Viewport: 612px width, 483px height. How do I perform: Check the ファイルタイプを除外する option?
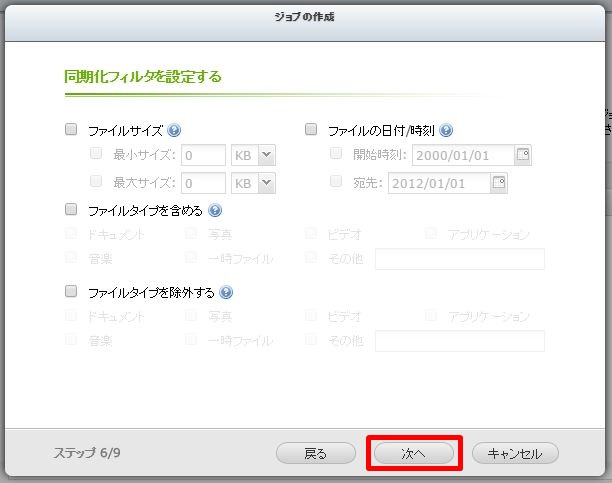point(71,292)
